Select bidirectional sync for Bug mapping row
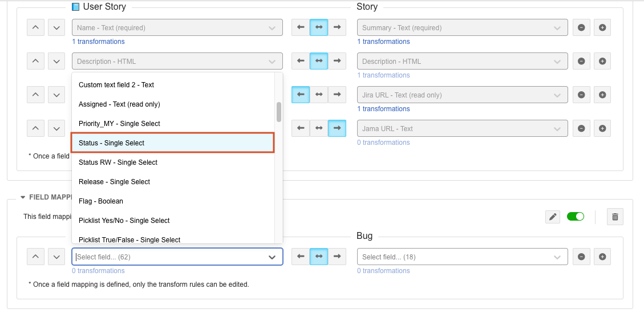Viewport: 644px width, 313px height. [x=319, y=257]
